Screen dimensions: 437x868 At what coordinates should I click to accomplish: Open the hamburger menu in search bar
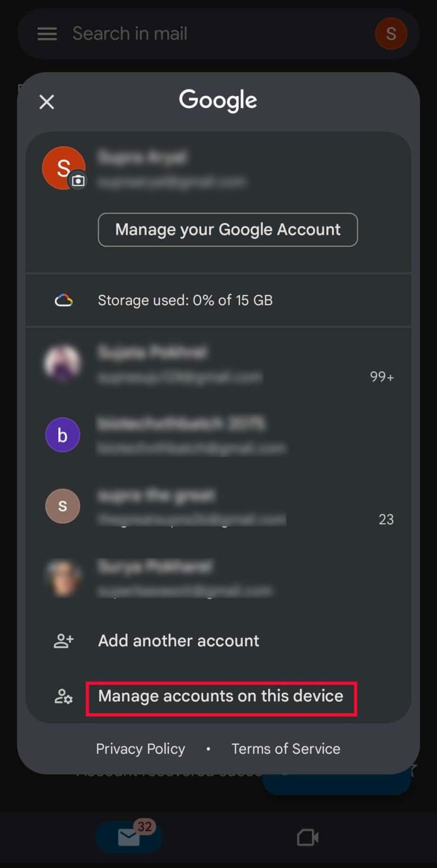point(47,34)
